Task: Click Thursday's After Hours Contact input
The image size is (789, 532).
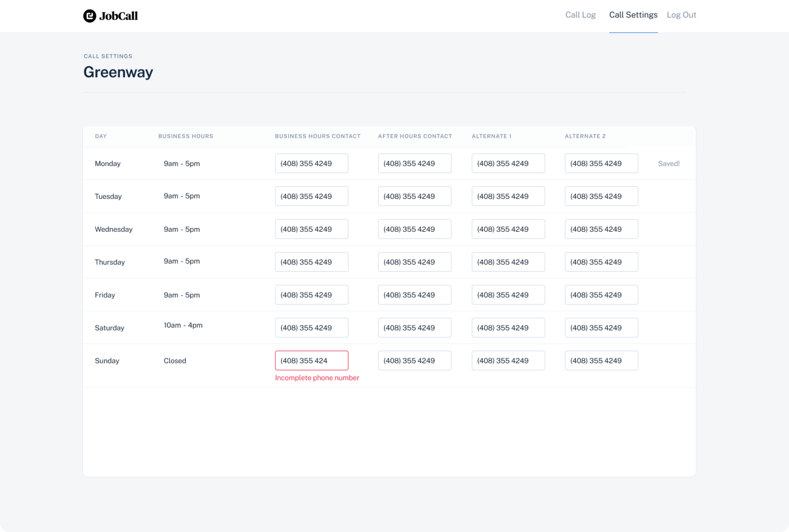Action: (x=414, y=262)
